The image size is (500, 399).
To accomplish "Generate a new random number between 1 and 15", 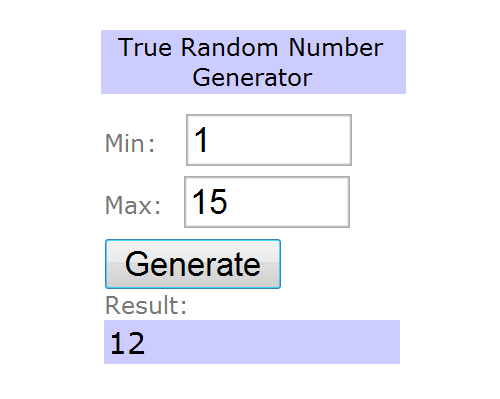I will tap(193, 264).
